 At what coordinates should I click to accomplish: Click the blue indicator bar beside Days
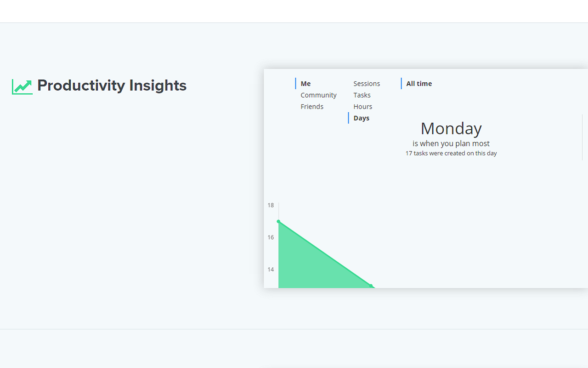(x=349, y=118)
